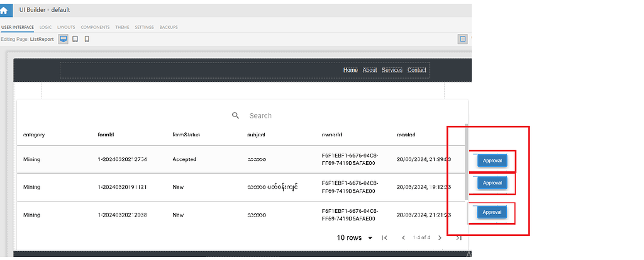
Task: Open the USER INTERFACE tab
Action: pos(18,27)
